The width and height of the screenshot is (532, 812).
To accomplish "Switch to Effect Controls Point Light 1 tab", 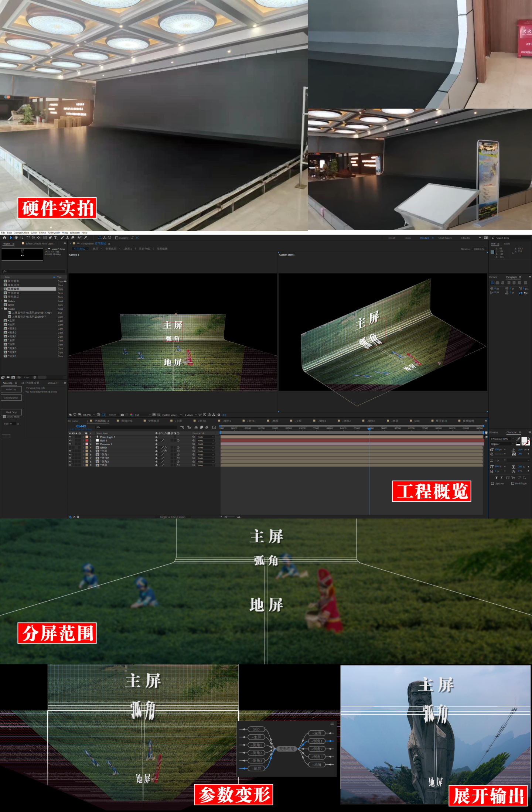I will click(x=40, y=243).
